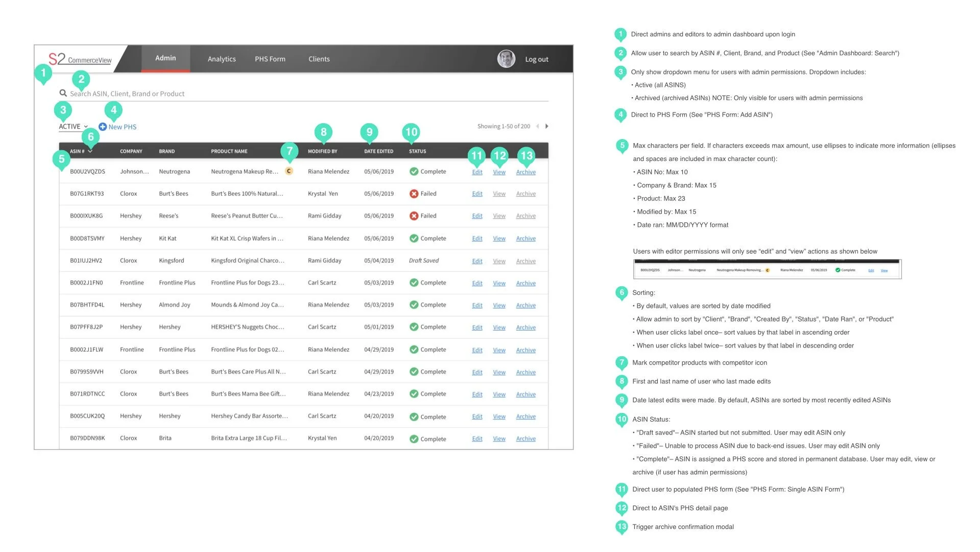
Task: Click Complete status icon for B07BHTFD4L
Action: coord(414,305)
